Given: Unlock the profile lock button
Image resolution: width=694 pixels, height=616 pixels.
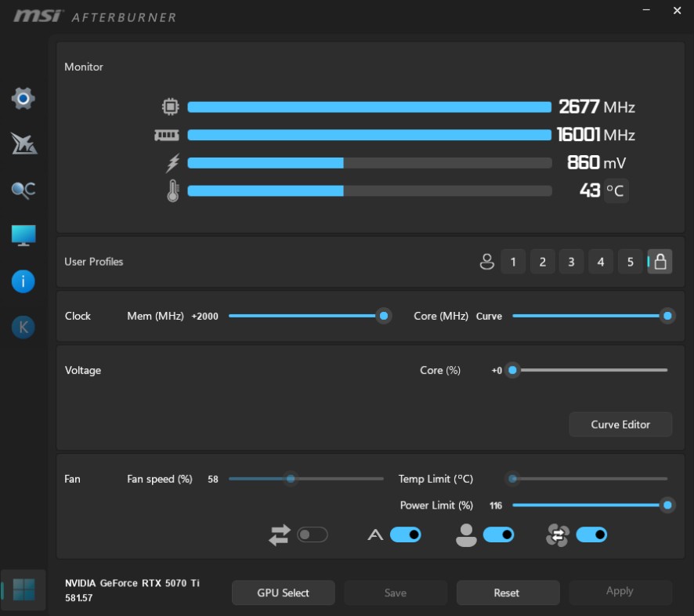Looking at the screenshot, I should tap(660, 261).
